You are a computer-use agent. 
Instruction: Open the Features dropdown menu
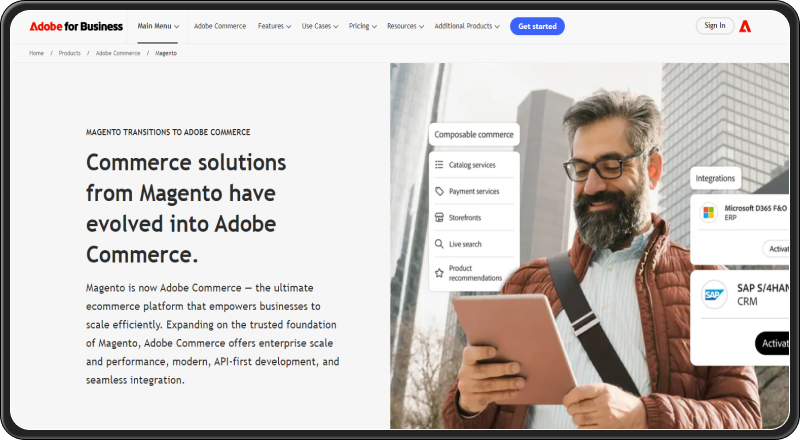pos(274,26)
